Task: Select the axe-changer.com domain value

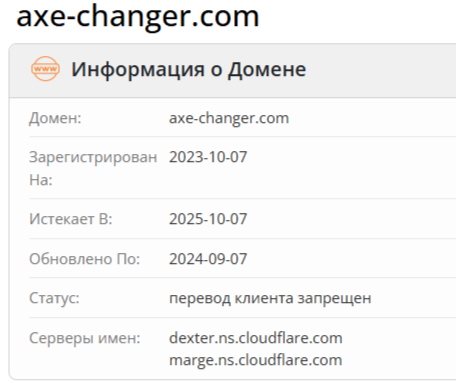Action: coord(229,118)
